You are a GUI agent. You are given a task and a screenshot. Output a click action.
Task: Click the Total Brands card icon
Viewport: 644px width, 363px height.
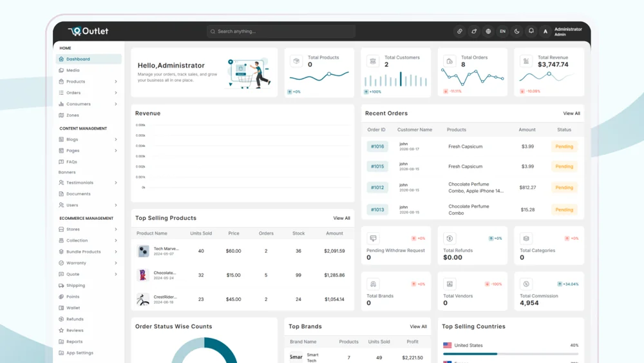(373, 284)
